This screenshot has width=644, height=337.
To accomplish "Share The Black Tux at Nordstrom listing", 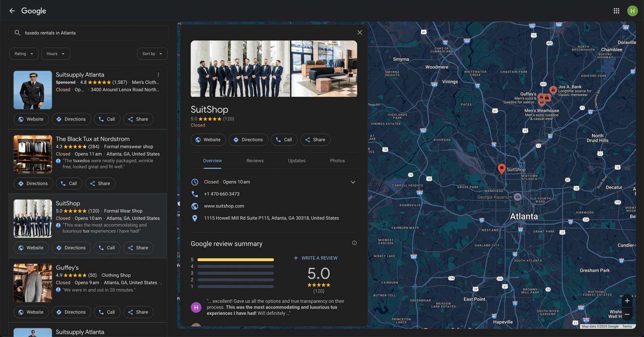I will 100,183.
